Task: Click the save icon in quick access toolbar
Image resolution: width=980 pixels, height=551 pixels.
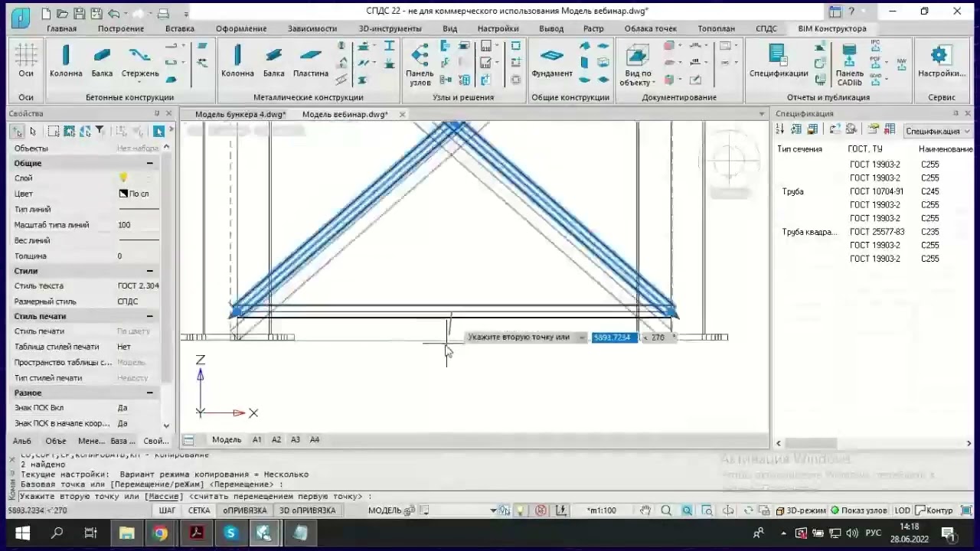Action: [x=79, y=13]
